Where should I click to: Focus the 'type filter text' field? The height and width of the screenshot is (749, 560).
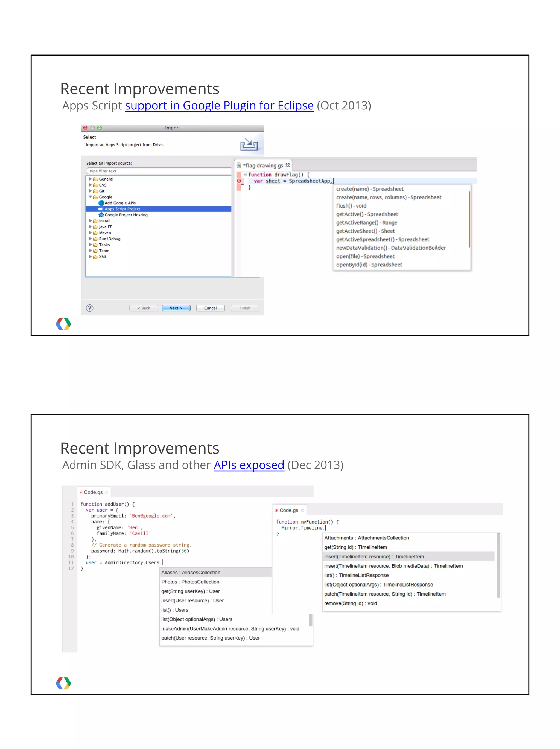(159, 171)
